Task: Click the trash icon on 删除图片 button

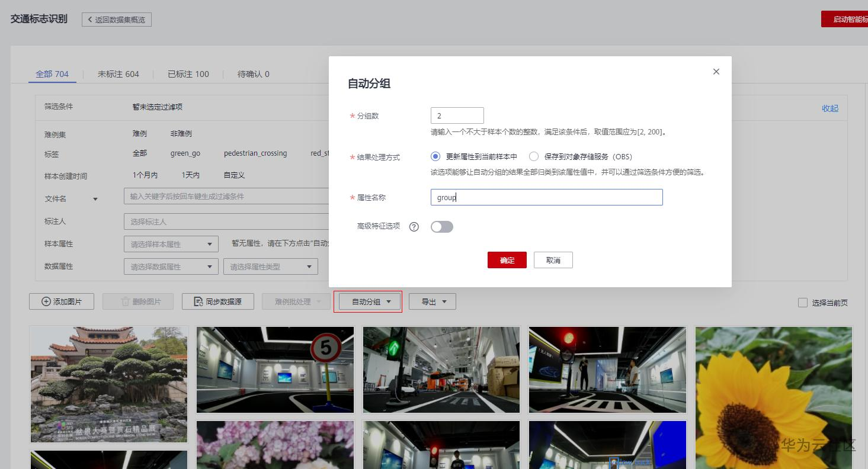Action: click(x=124, y=301)
